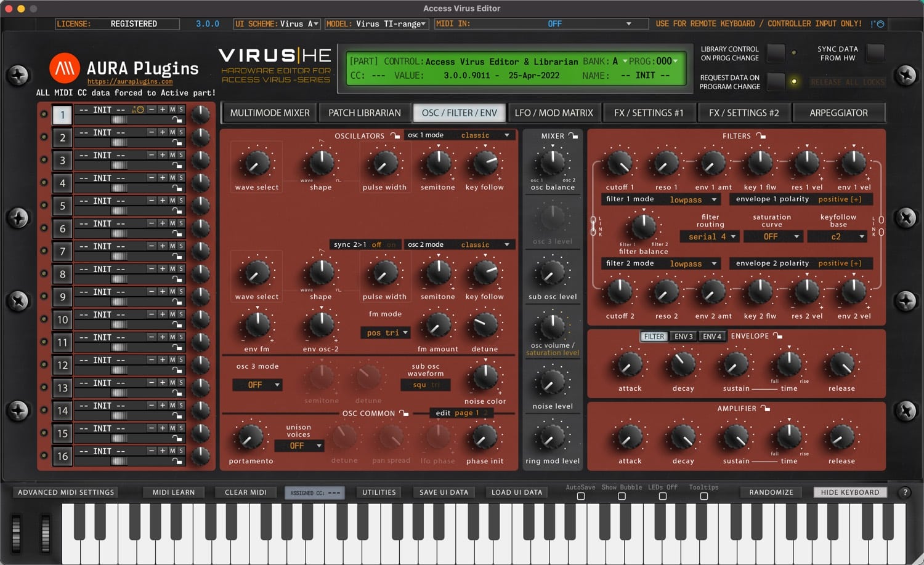Image resolution: width=924 pixels, height=565 pixels.
Task: Click the pitch bend wheel
Action: pyautogui.click(x=17, y=532)
